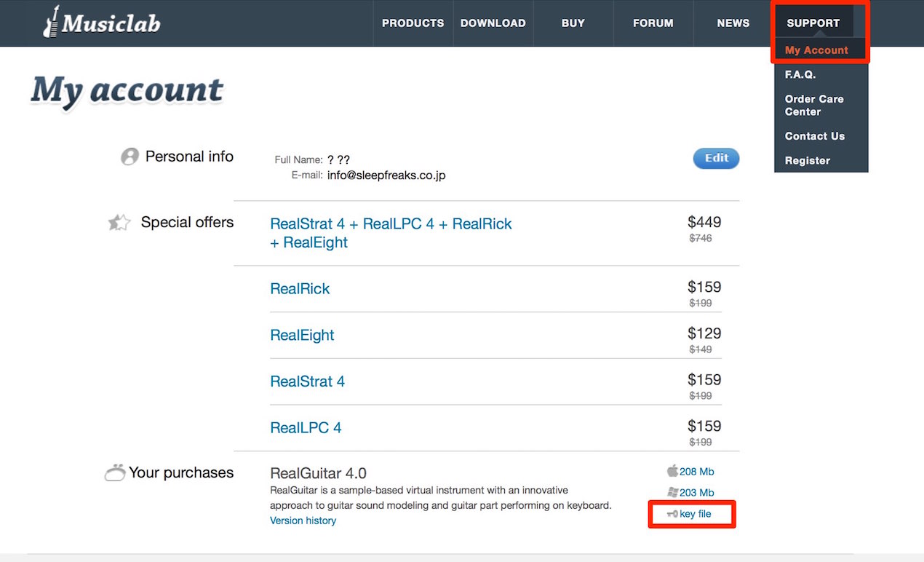Open the RealRick offer link
The width and height of the screenshot is (924, 562).
tap(300, 289)
